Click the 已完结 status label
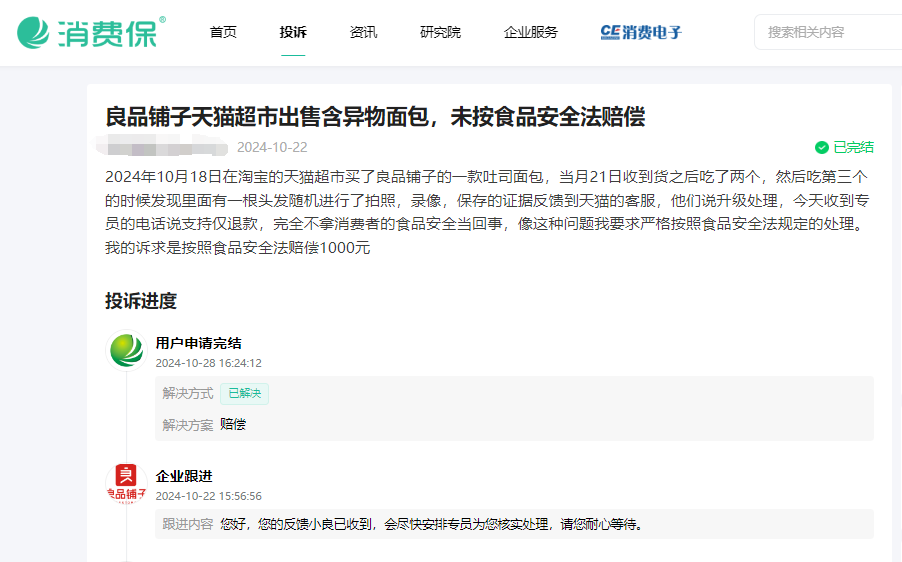Image resolution: width=902 pixels, height=562 pixels. [x=854, y=148]
